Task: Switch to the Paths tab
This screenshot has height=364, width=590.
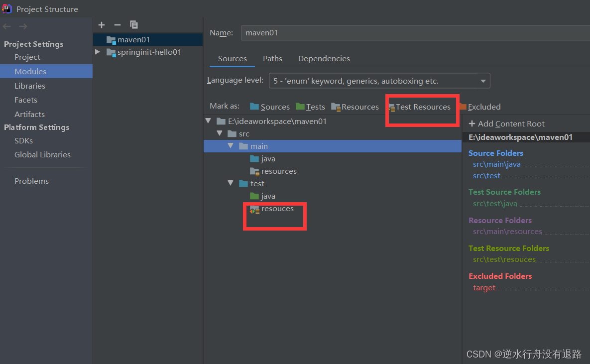Action: pos(272,59)
